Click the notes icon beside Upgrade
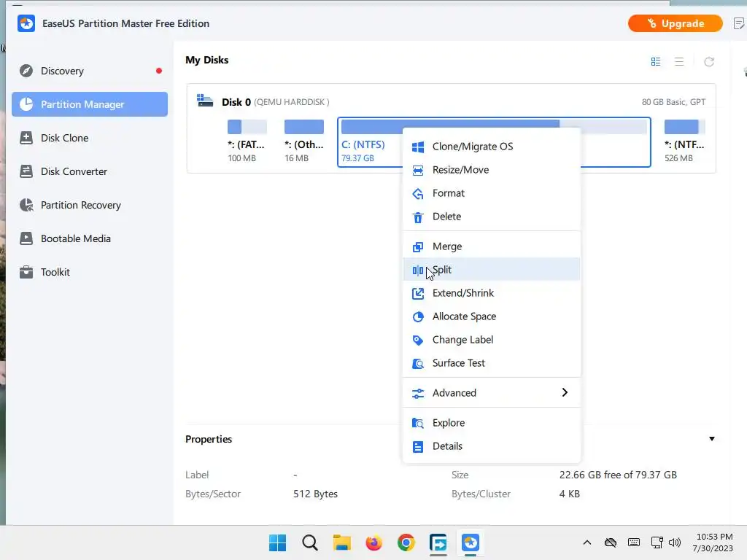 point(739,23)
